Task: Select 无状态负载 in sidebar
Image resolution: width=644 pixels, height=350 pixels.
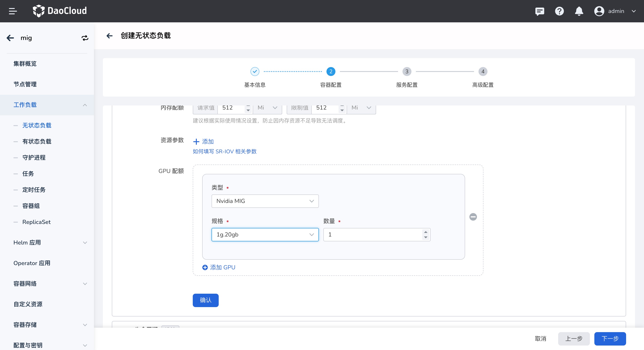Action: pos(37,125)
